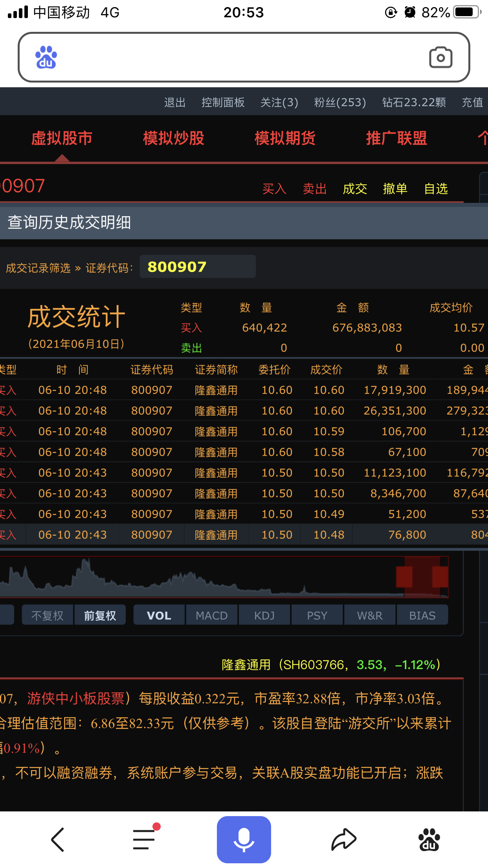Image resolution: width=488 pixels, height=868 pixels.
Task: Open the camera image search
Action: [440, 57]
